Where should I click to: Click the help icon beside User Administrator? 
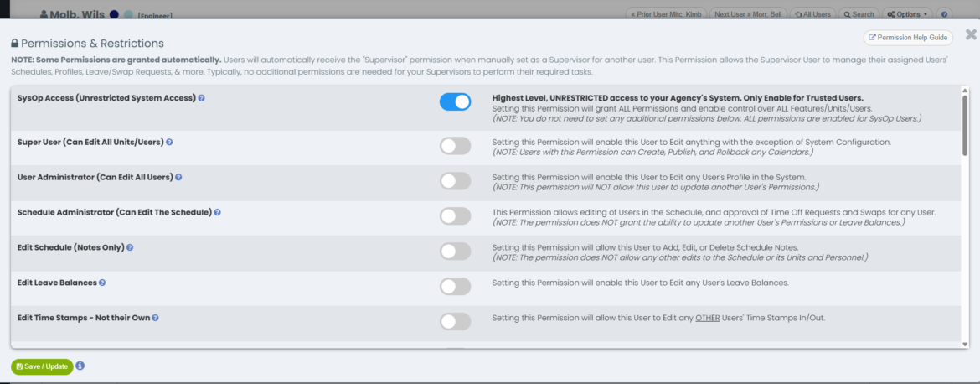[178, 177]
